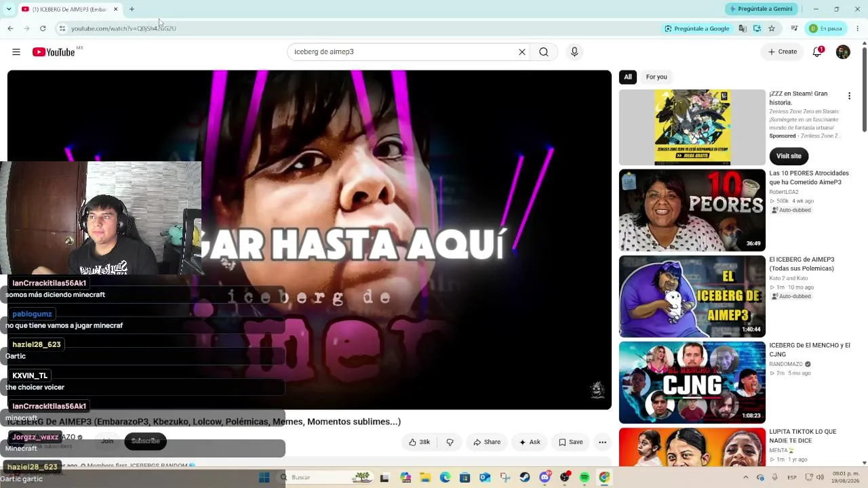Click Visit site on the sponsored ad
868x488 pixels.
point(789,156)
